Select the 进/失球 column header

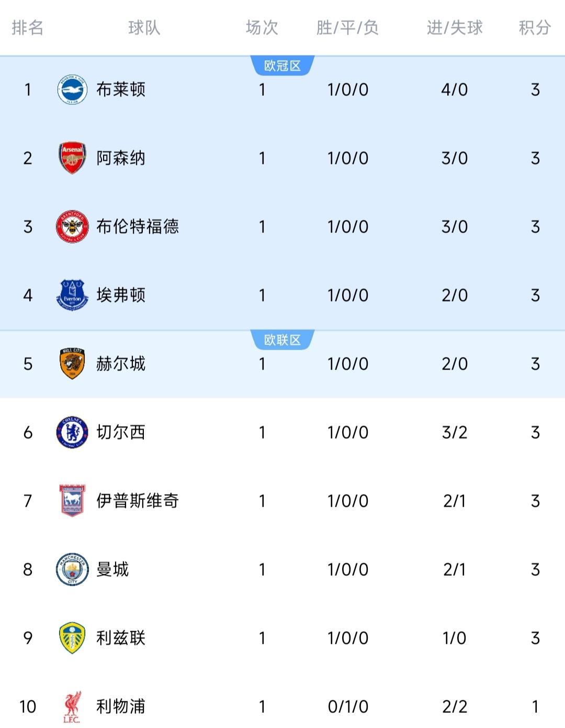coord(455,28)
